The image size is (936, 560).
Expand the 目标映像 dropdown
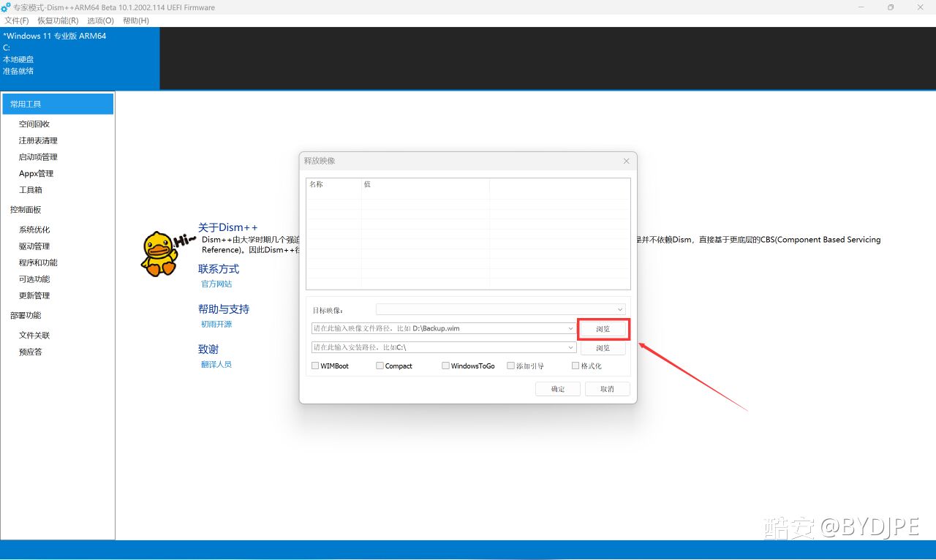click(x=620, y=310)
